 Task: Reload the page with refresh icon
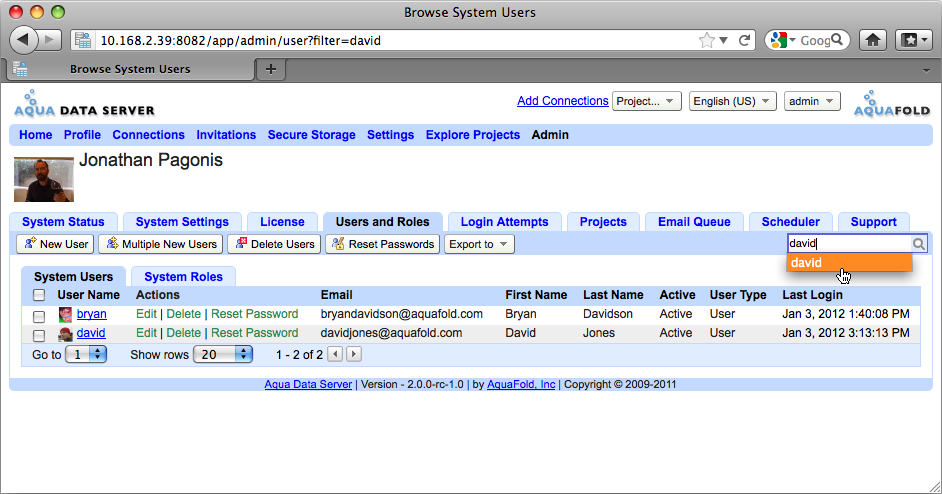coord(744,40)
